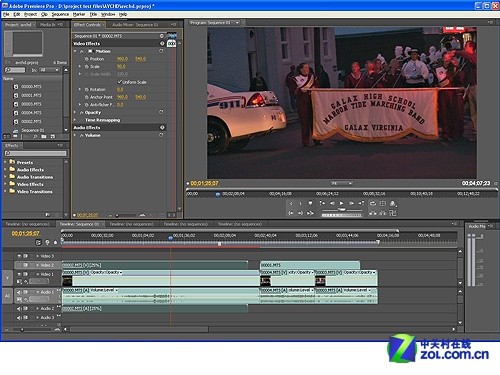Image resolution: width=500 pixels, height=375 pixels.
Task: Mute Audio 2 track speaker toggle
Action: point(19,309)
